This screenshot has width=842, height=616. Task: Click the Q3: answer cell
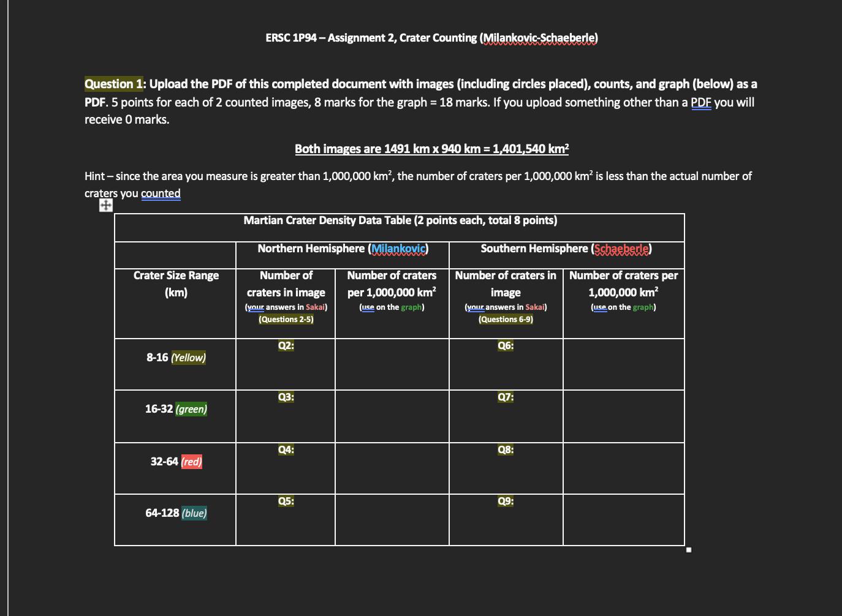(286, 416)
